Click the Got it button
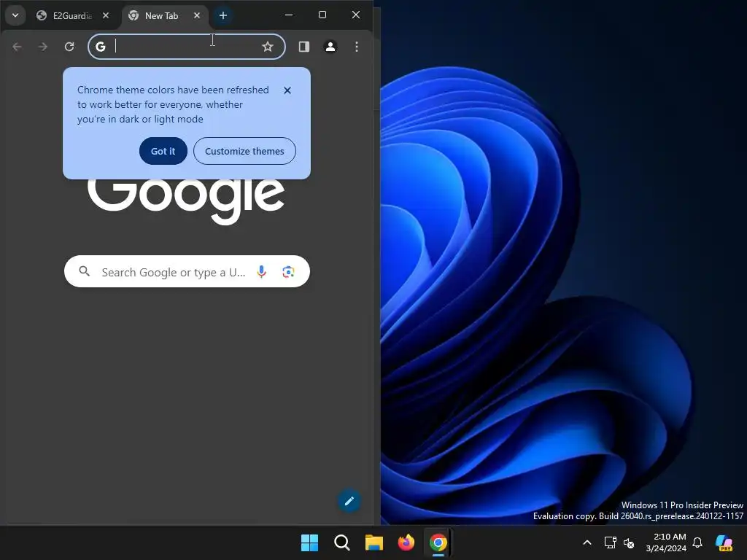 coord(163,151)
